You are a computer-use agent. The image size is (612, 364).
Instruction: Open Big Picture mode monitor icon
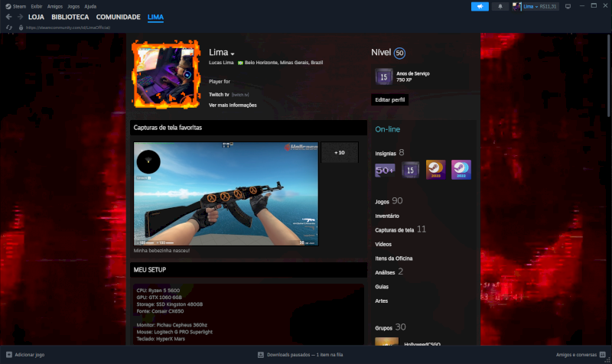click(x=568, y=6)
